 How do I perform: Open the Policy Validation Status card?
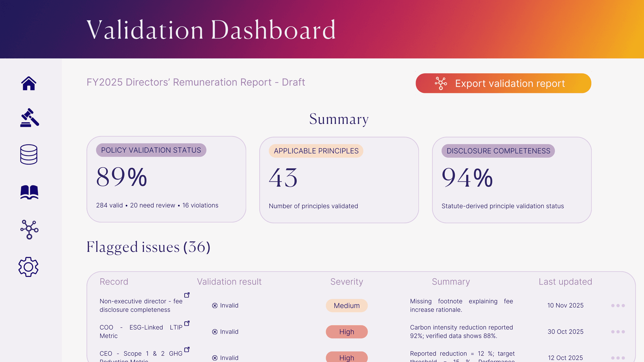(x=166, y=179)
